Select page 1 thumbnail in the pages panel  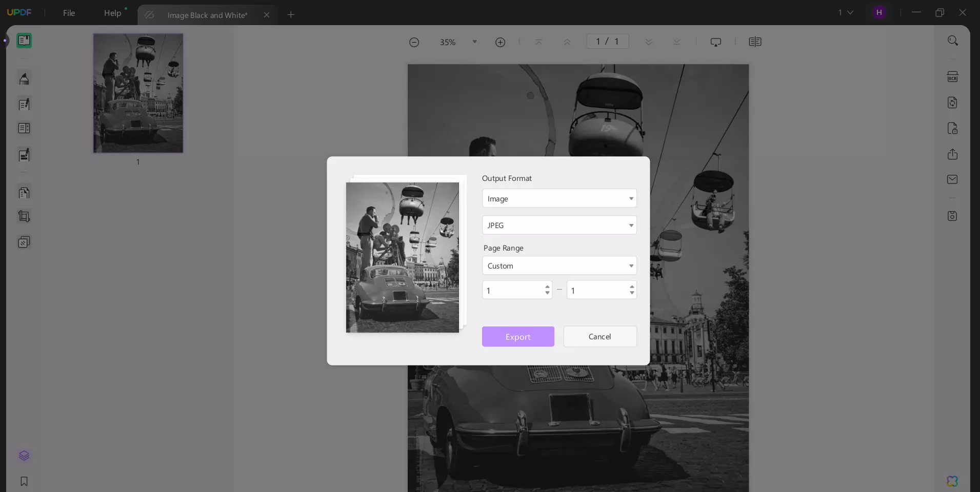click(x=137, y=93)
